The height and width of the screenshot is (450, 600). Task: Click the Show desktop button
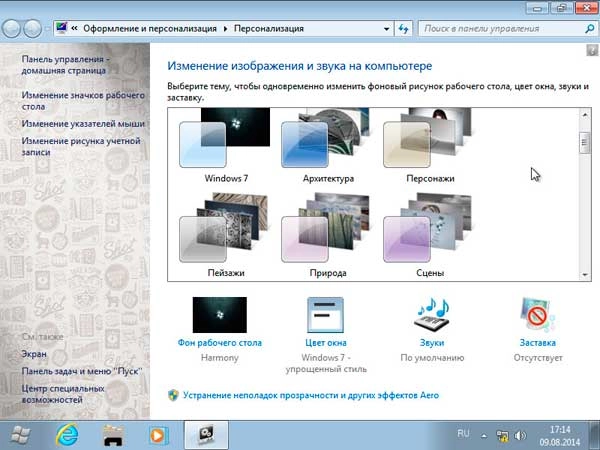tap(595, 435)
